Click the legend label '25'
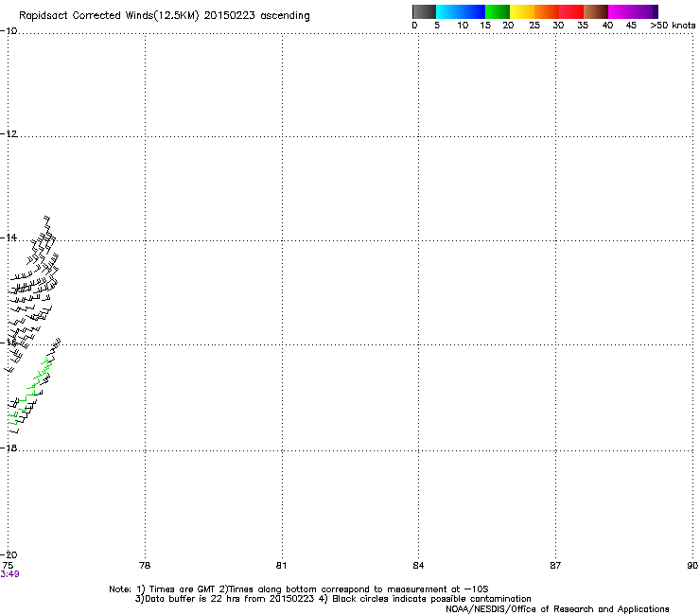 click(534, 26)
